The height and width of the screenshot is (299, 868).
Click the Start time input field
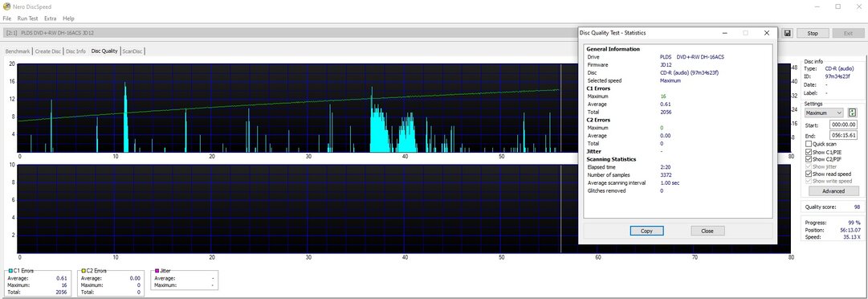pos(843,125)
